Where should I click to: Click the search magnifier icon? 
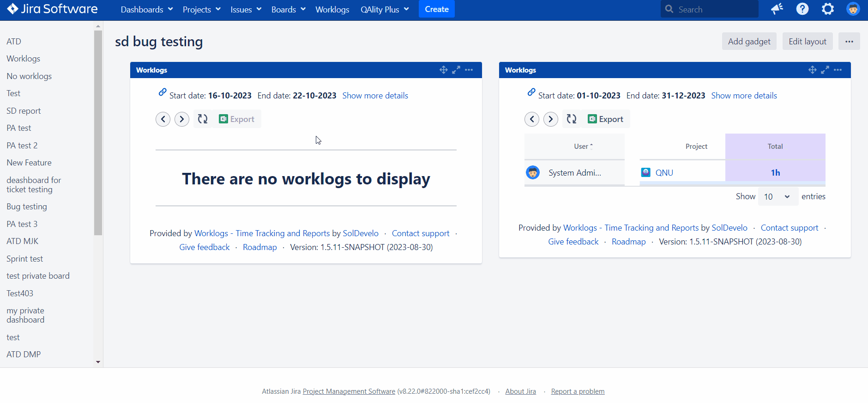tap(669, 9)
